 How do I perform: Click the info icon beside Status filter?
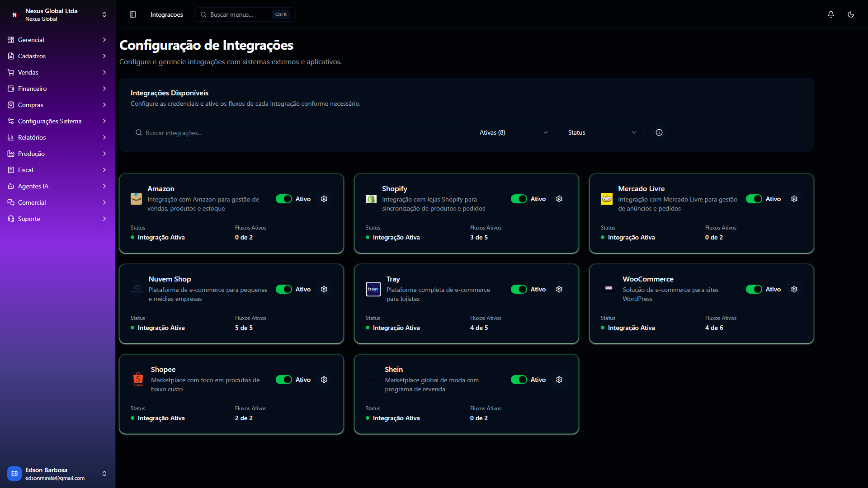tap(659, 132)
